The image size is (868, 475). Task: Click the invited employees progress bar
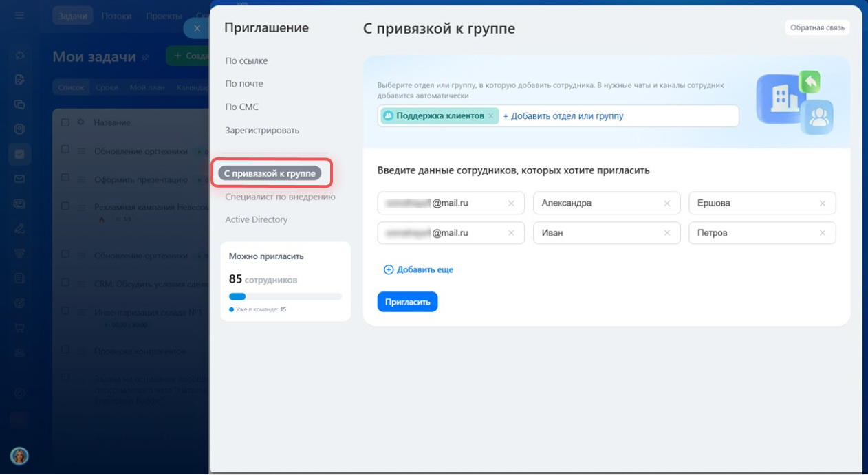285,297
